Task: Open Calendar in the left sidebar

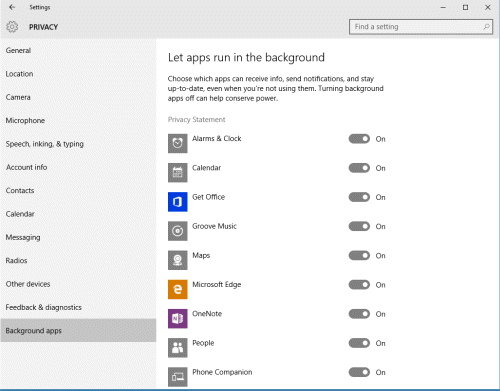Action: point(78,214)
